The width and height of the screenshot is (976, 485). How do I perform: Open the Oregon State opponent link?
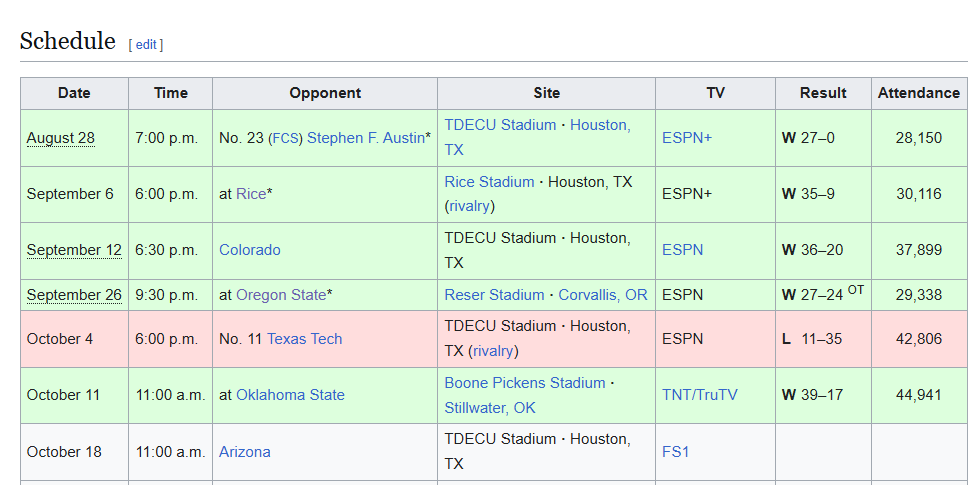click(x=281, y=295)
